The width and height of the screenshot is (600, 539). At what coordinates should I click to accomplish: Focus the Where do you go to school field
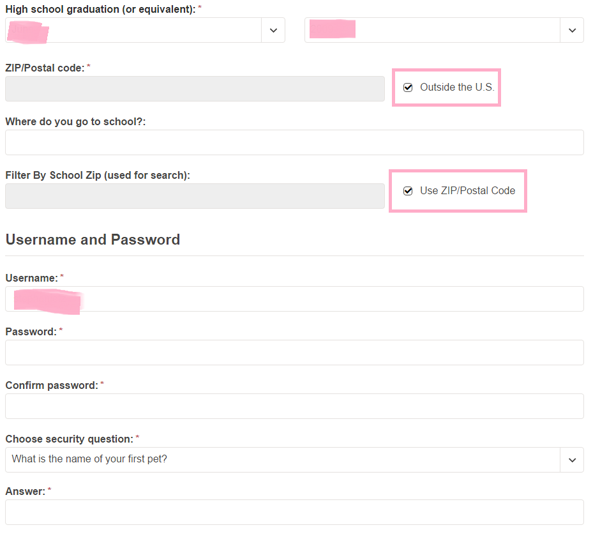[294, 142]
